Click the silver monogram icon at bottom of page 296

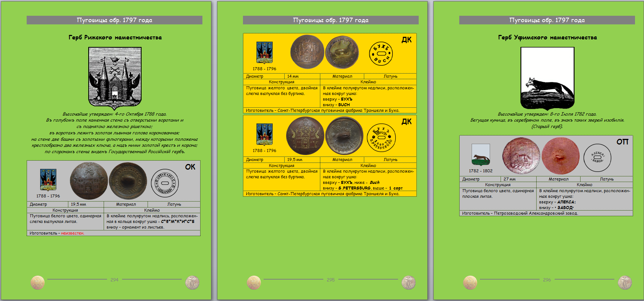coord(625,282)
